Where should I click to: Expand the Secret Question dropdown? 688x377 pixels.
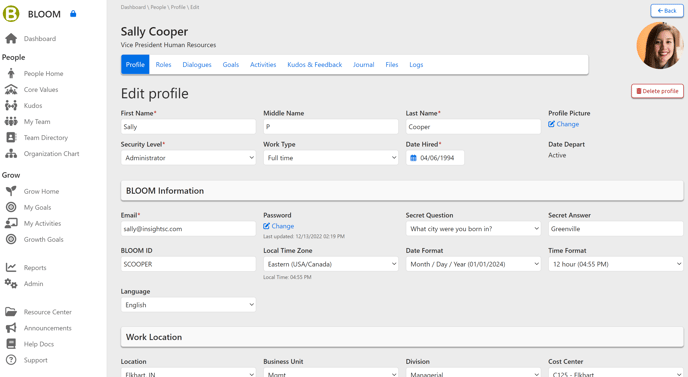pyautogui.click(x=473, y=229)
